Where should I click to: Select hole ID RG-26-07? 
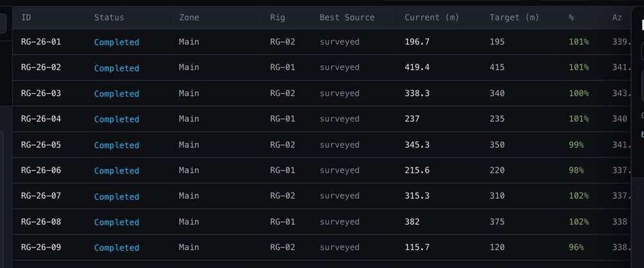[41, 196]
